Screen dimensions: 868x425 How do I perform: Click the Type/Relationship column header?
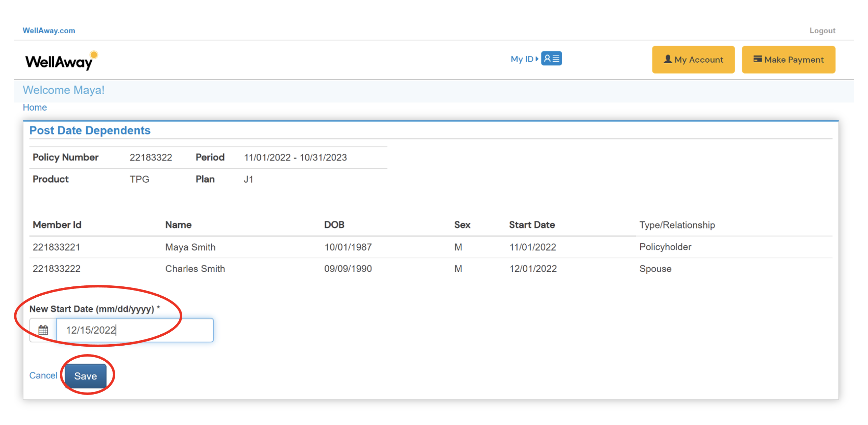point(677,225)
